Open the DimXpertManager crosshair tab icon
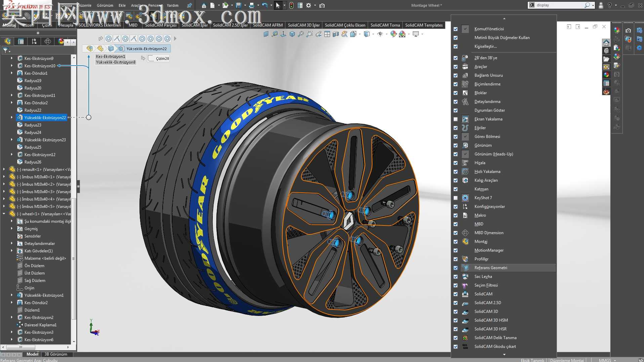The height and width of the screenshot is (362, 644). (48, 41)
